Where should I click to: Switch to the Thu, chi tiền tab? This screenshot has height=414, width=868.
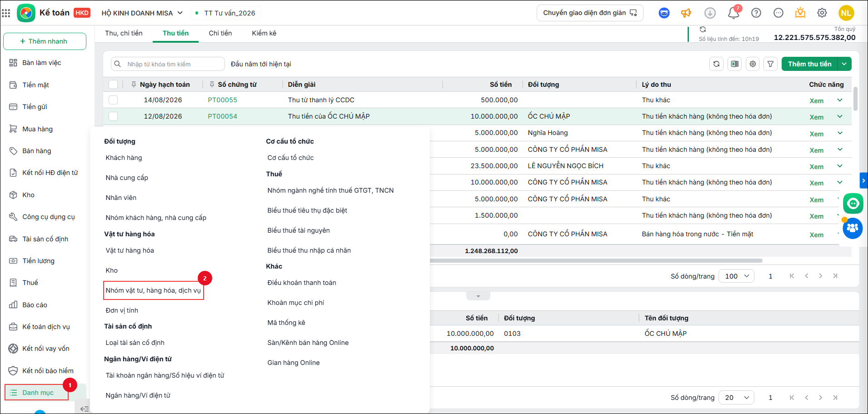(124, 33)
